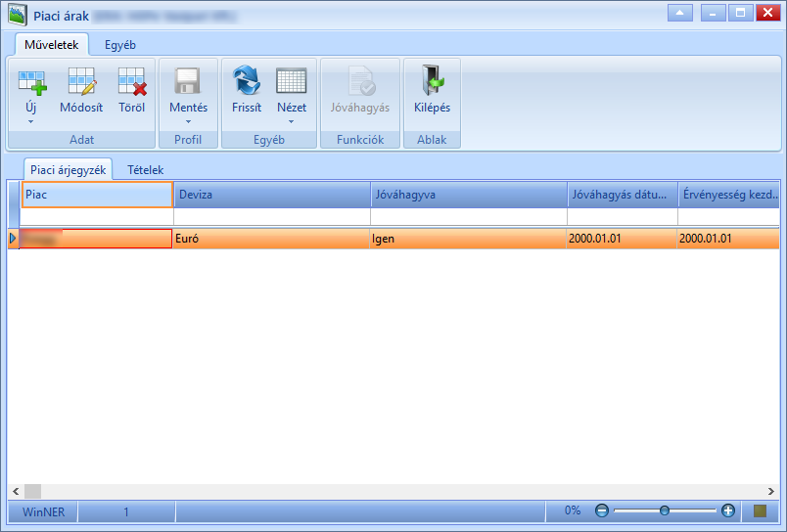Click the zoom-in plus icon in status bar

point(728,510)
